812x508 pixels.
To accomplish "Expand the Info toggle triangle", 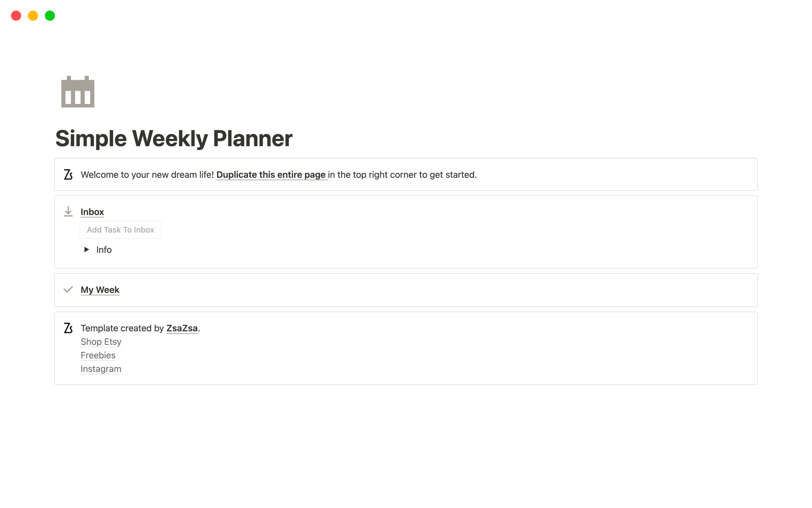I will pyautogui.click(x=87, y=249).
